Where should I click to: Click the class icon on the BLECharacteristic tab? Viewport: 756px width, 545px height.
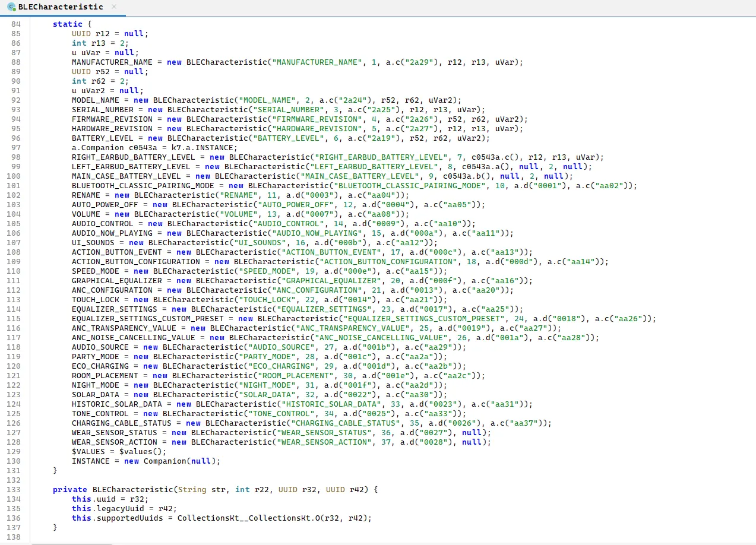coord(11,7)
